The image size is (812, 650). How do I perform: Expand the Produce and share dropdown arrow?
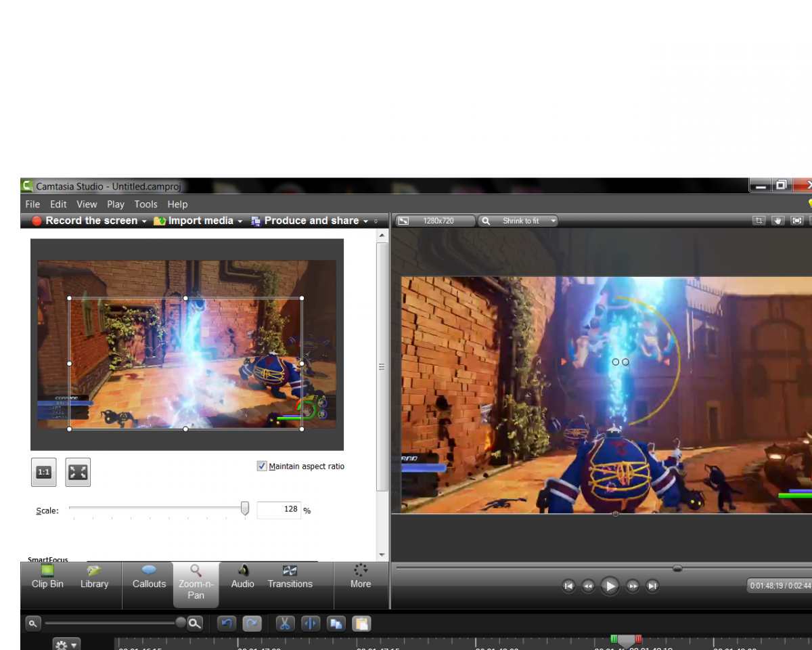click(365, 221)
